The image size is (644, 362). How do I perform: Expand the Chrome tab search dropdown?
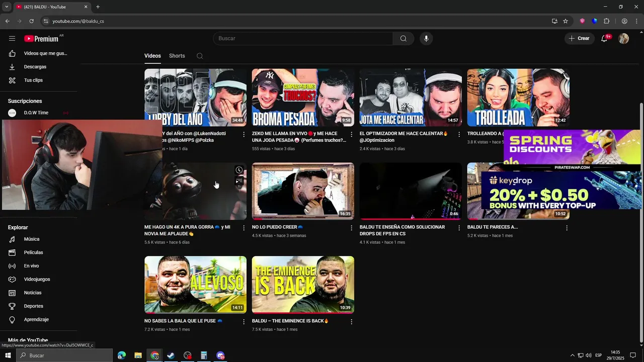pos(7,7)
